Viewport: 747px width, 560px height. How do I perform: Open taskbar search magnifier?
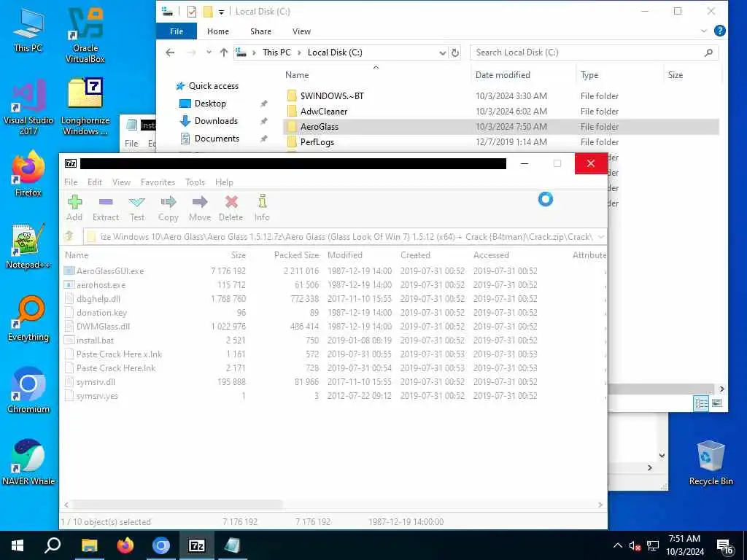(x=53, y=545)
